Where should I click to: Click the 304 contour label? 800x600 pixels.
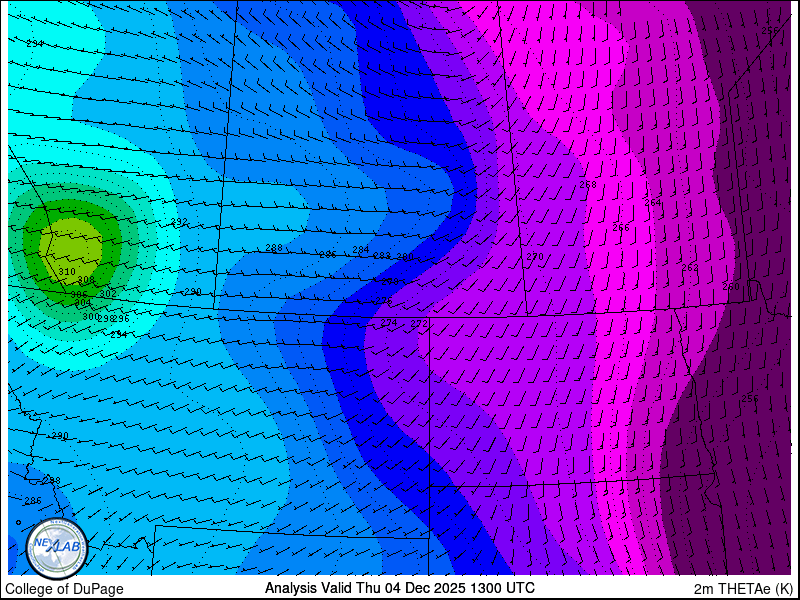tap(83, 303)
